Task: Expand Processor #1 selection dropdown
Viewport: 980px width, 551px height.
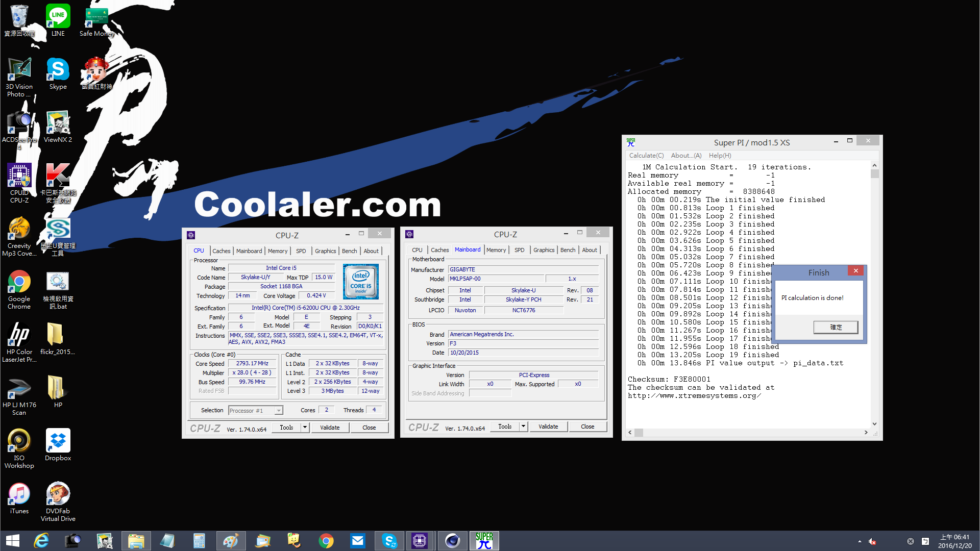Action: click(x=279, y=411)
